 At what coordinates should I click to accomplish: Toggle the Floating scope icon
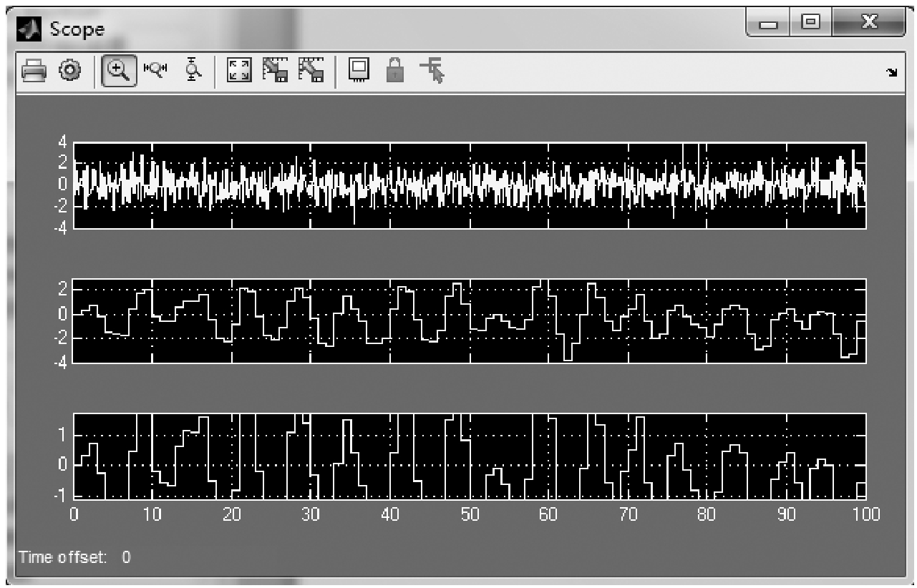tap(359, 70)
